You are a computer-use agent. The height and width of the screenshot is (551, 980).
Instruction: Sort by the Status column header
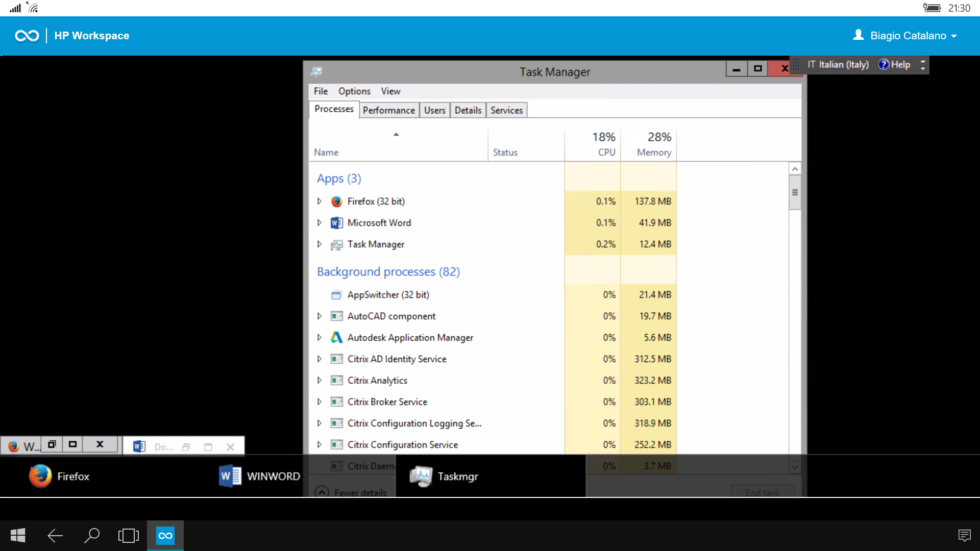pos(526,145)
